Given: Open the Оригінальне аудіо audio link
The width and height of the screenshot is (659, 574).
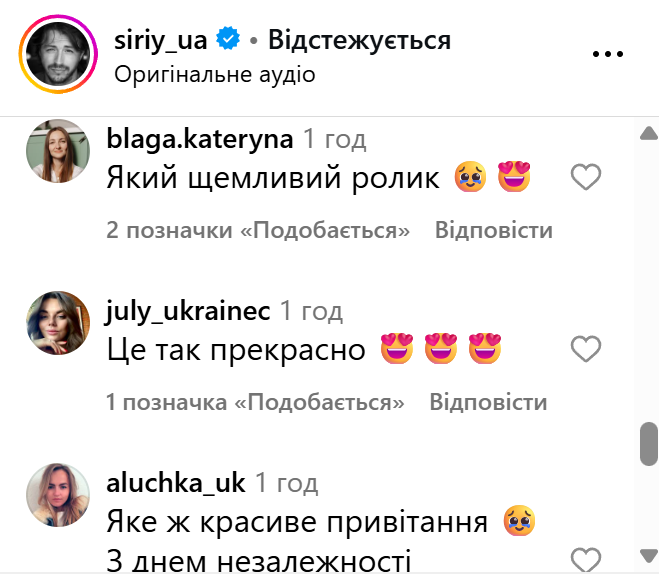Looking at the screenshot, I should pos(215,75).
